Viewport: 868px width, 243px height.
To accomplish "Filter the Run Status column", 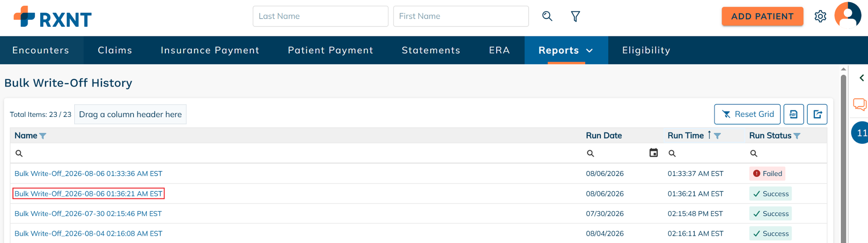I will coord(797,136).
